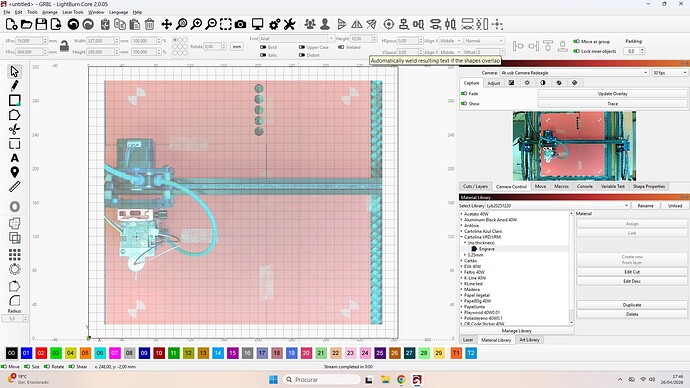Viewport: 690px width, 388px height.
Task: Expand the Acetato 40W material entry
Action: (462, 214)
